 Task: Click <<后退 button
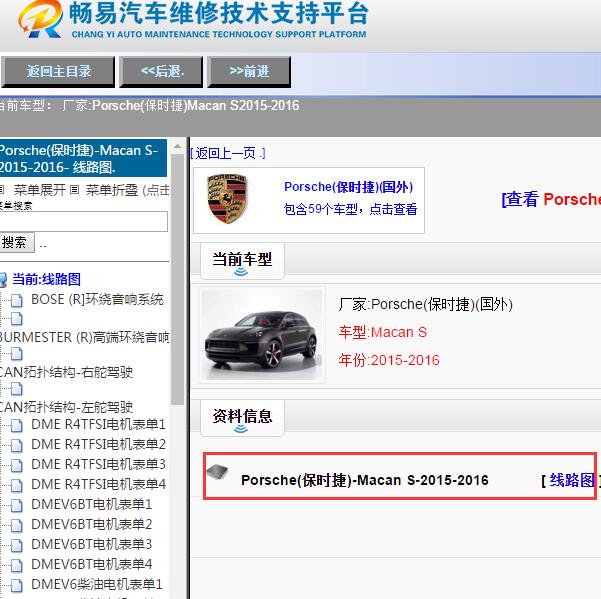161,72
